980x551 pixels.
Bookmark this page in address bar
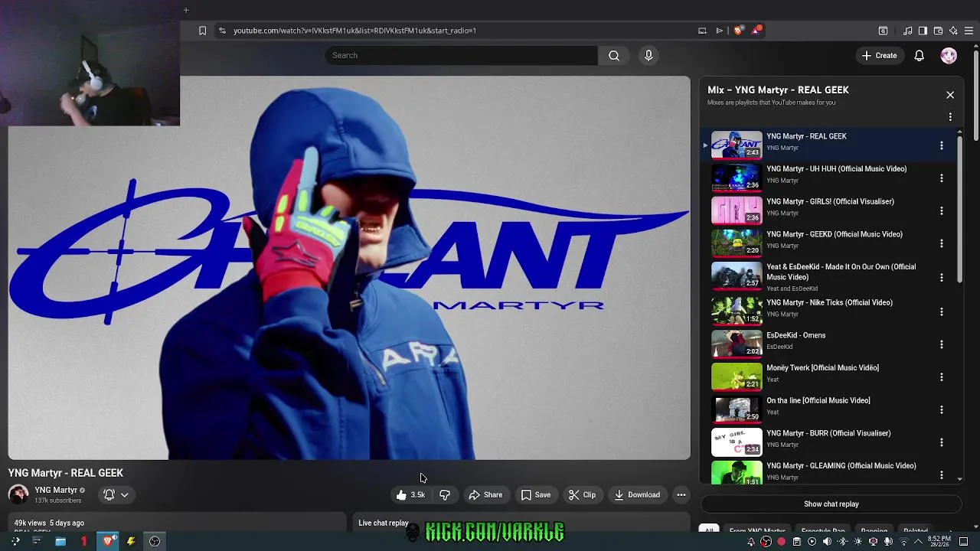[x=202, y=31]
